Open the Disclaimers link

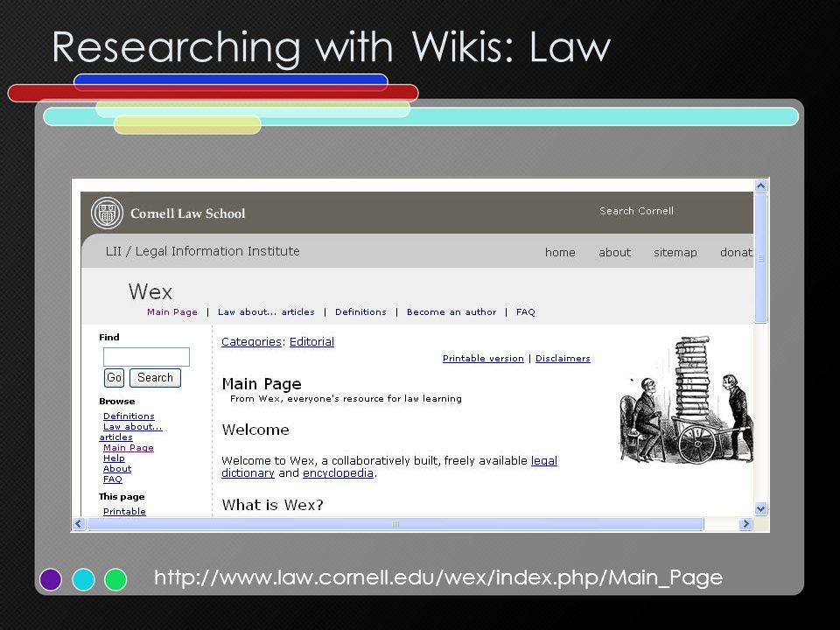563,359
